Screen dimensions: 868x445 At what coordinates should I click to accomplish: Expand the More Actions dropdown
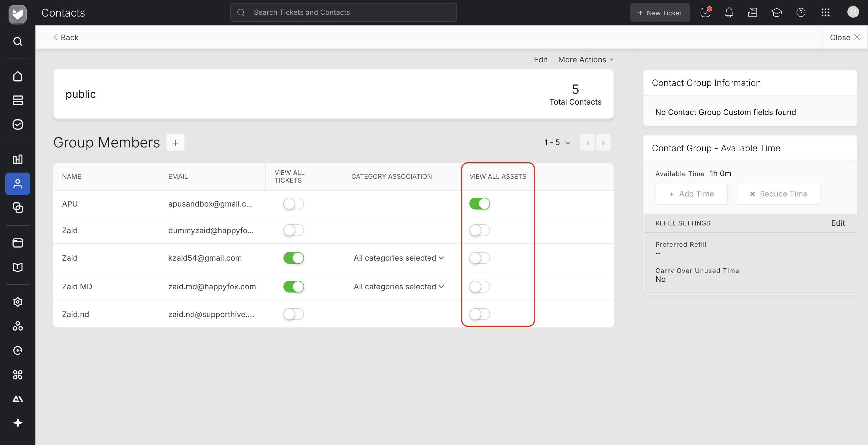pos(585,60)
